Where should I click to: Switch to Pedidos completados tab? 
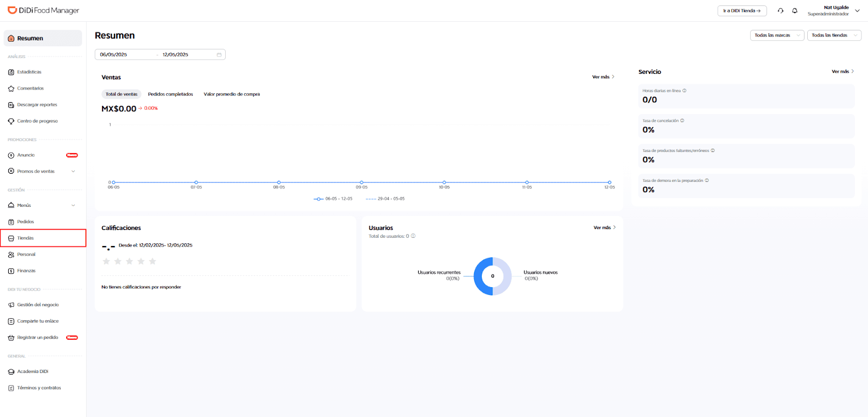coord(170,94)
